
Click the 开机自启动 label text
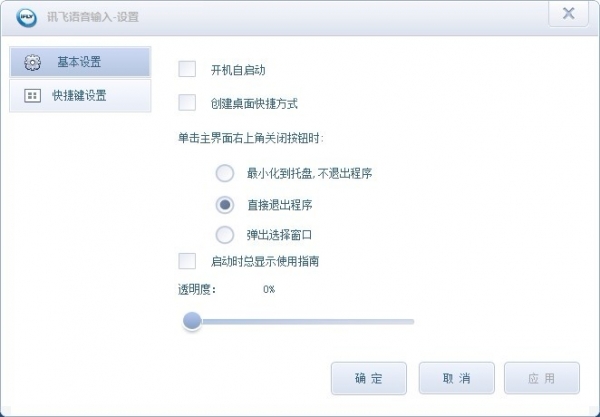pos(238,70)
